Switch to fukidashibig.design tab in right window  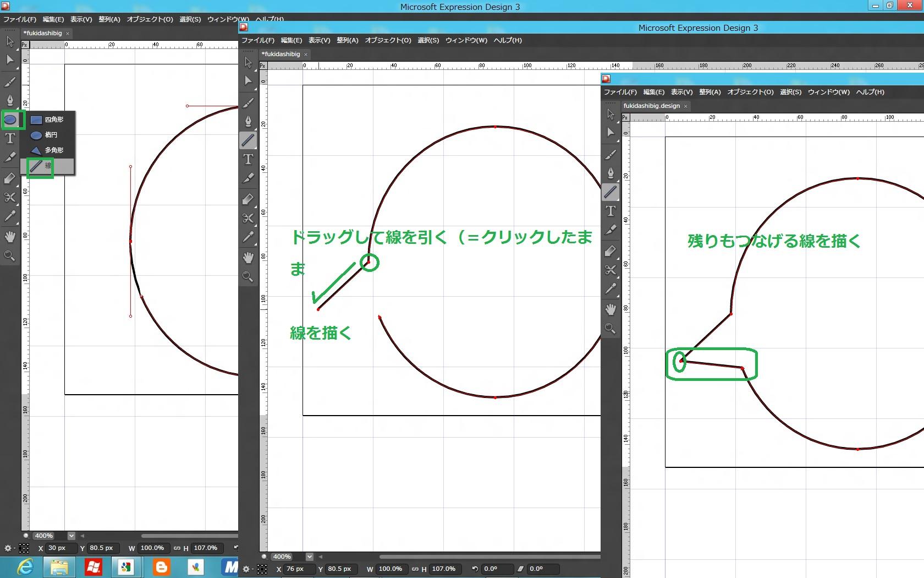652,106
